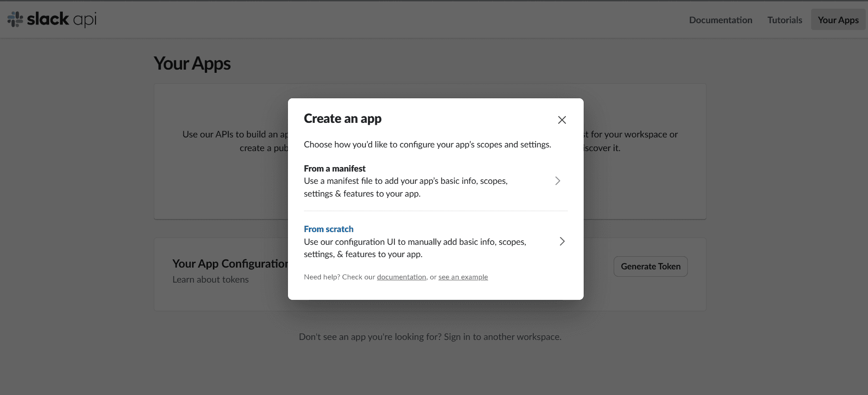The image size is (868, 395).
Task: Open the Documentation nav item
Action: (x=721, y=20)
